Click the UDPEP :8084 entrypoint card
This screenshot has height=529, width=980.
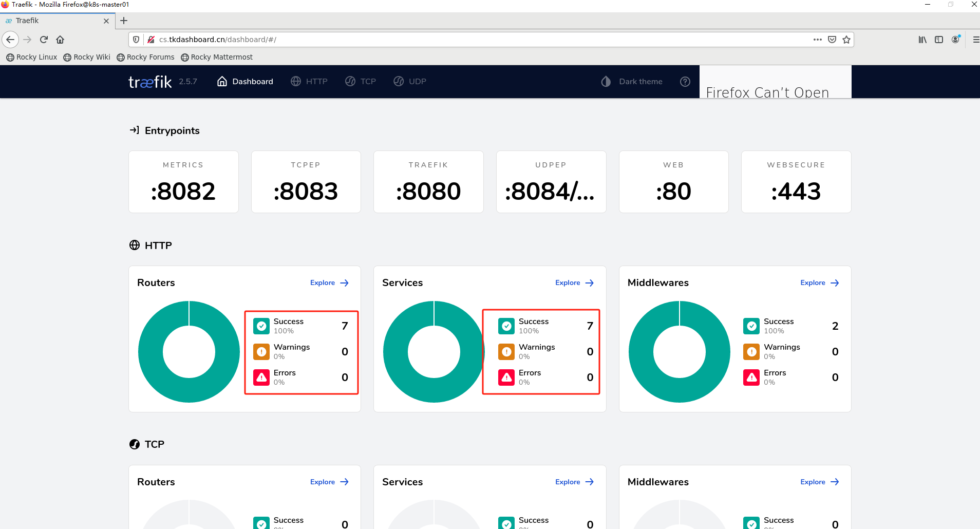point(551,182)
